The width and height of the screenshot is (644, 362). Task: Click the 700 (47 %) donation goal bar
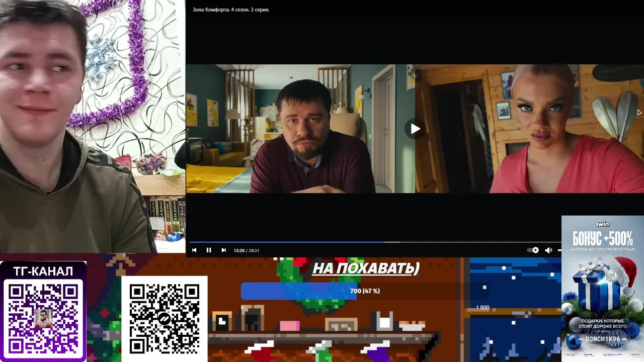(x=365, y=291)
